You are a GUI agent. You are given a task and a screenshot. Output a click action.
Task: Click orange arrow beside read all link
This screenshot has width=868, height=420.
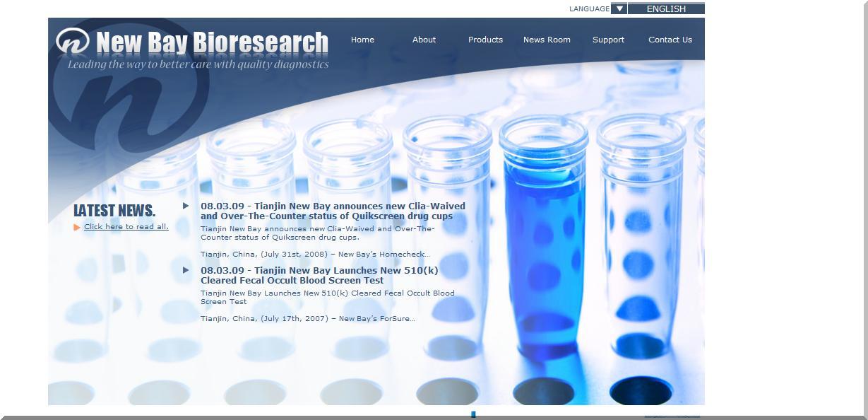(x=76, y=227)
